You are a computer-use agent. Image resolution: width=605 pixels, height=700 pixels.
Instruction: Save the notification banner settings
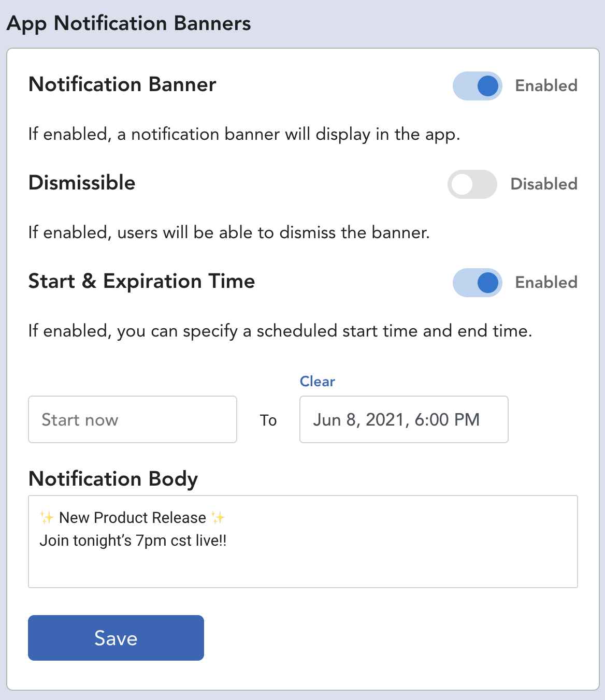pyautogui.click(x=116, y=638)
